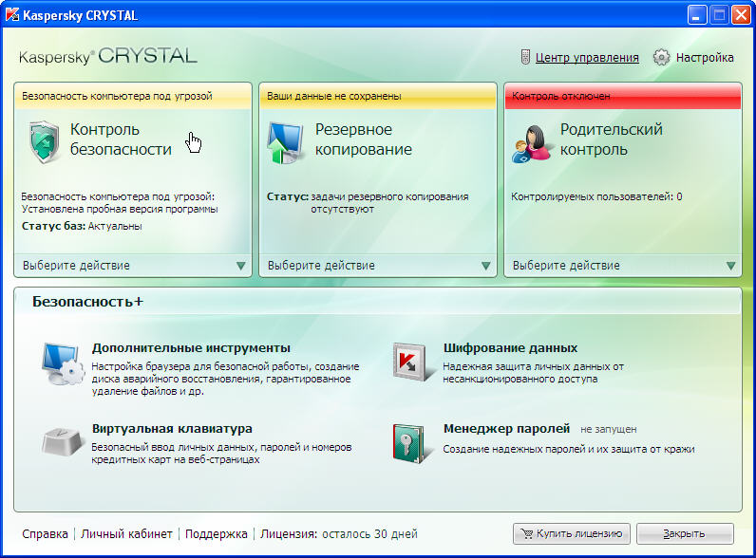Click the settings gear icon
This screenshot has width=756, height=558.
(x=661, y=57)
